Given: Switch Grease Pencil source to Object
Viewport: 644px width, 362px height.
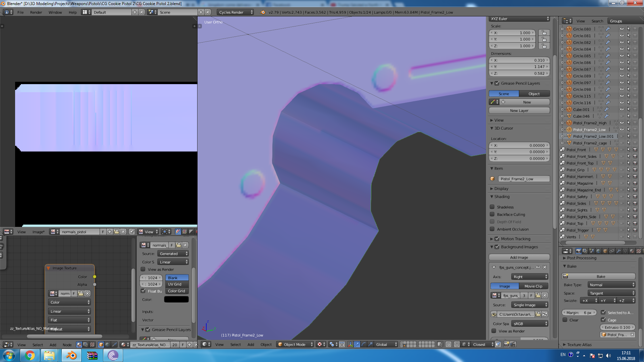Looking at the screenshot, I should 534,94.
